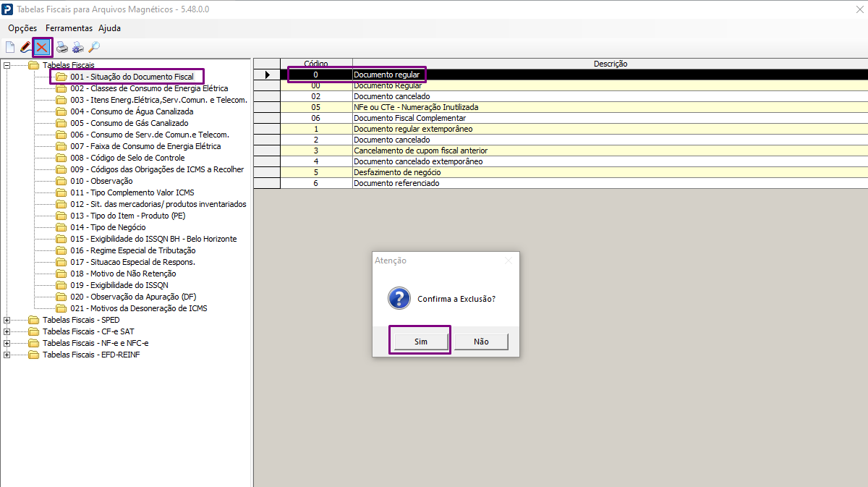Image resolution: width=868 pixels, height=487 pixels.
Task: Click the pencil edit icon
Action: coord(26,48)
